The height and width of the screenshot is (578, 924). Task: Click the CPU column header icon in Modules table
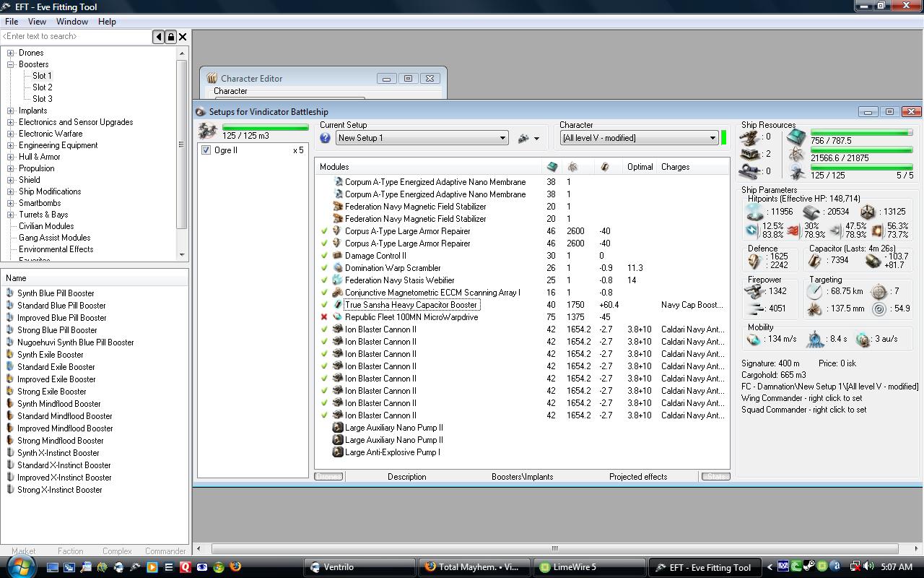coord(552,167)
